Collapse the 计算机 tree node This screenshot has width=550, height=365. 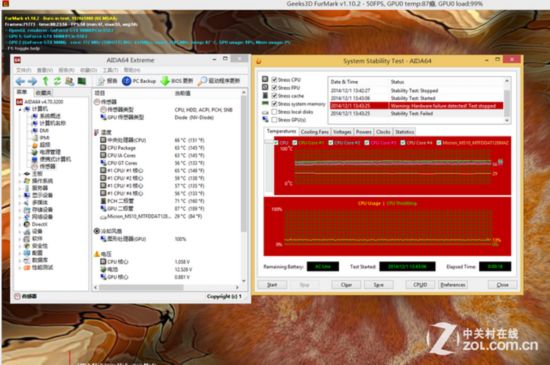coord(20,109)
